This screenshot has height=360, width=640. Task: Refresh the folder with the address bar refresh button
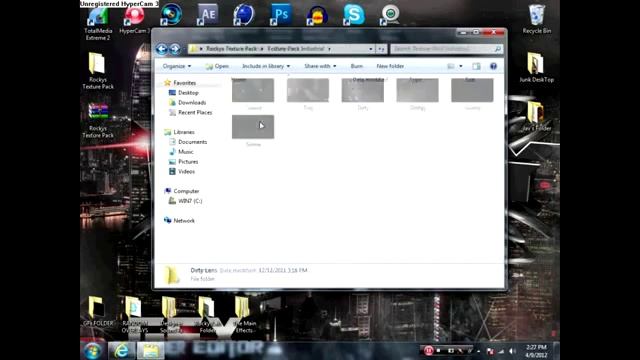pos(381,49)
